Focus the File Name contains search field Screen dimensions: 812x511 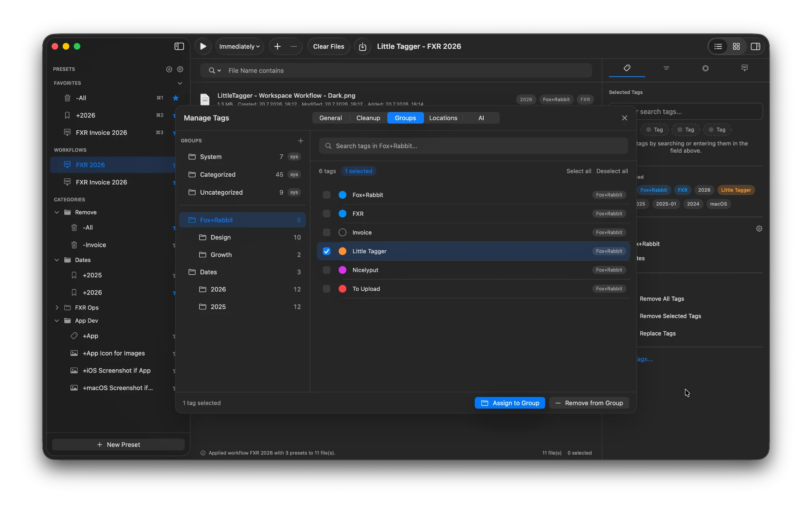pos(396,70)
